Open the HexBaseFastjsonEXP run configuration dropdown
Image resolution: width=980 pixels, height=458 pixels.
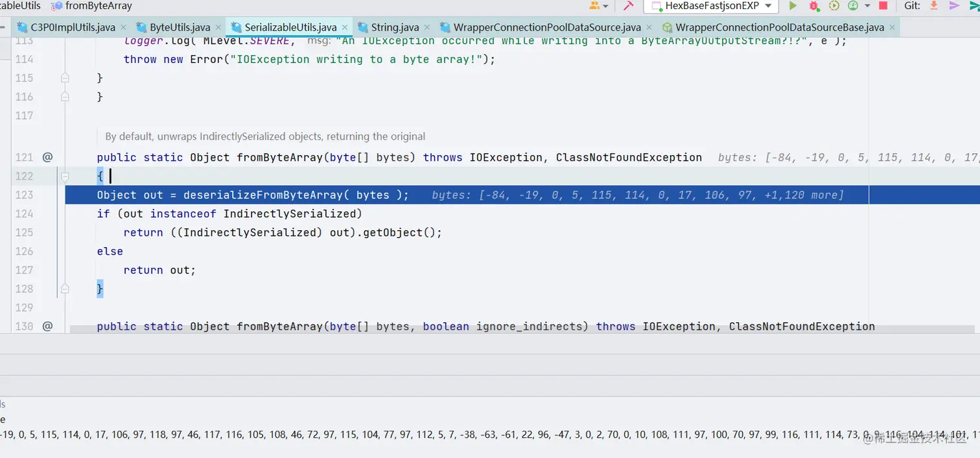point(711,6)
